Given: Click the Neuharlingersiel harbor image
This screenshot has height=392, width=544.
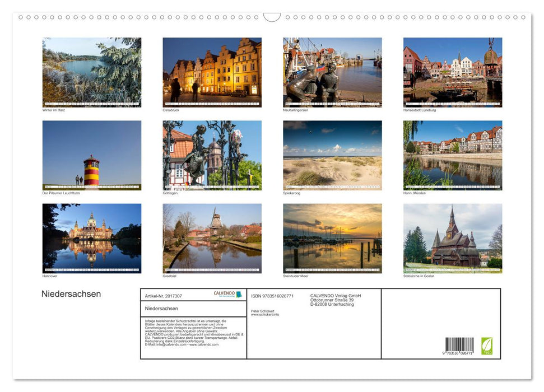Looking at the screenshot, I should click(332, 72).
